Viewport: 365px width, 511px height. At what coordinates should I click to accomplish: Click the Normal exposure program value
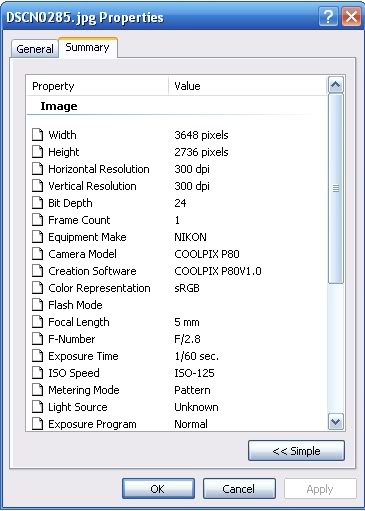click(191, 424)
